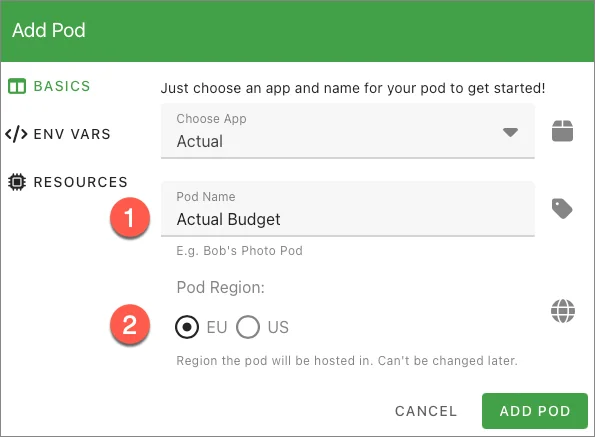Click the package box icon beside Choose App
This screenshot has width=595, height=437.
[x=562, y=131]
